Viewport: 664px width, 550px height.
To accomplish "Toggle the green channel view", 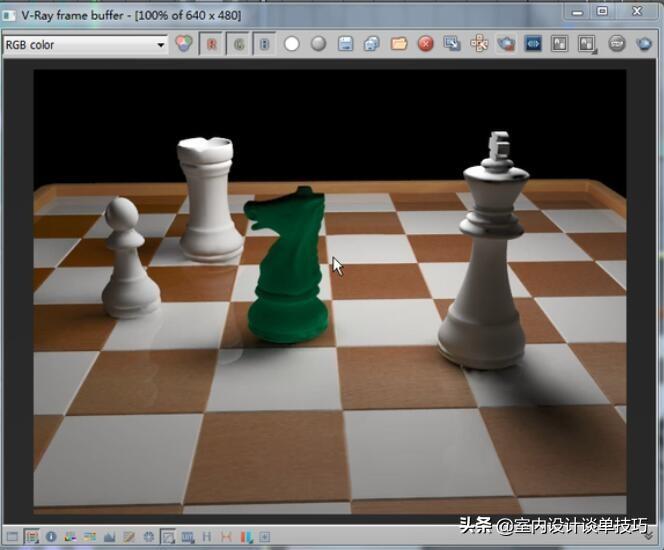I will [x=238, y=44].
